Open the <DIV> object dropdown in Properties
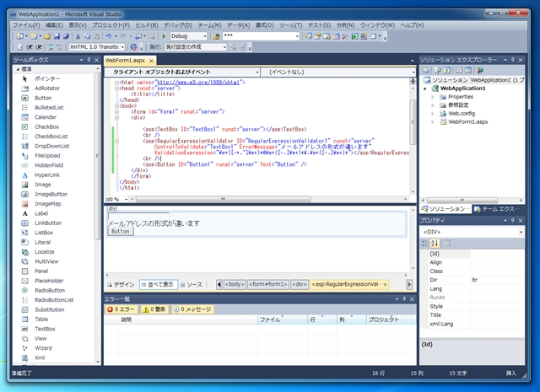The height and width of the screenshot is (392, 540). click(521, 232)
